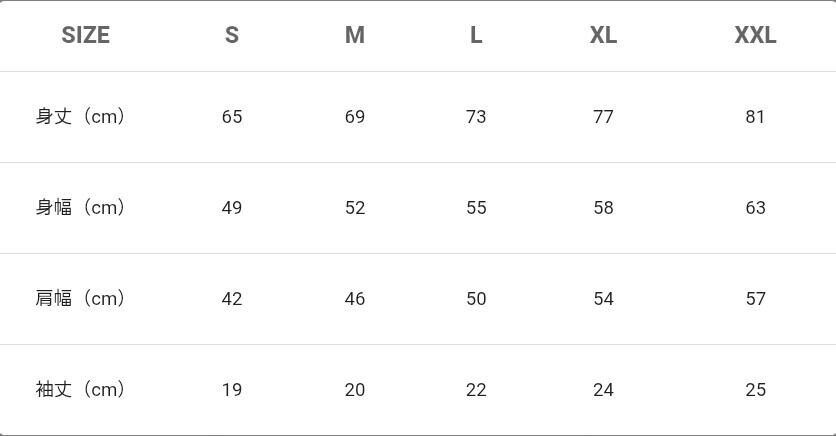Click the SIZE column header

[85, 35]
